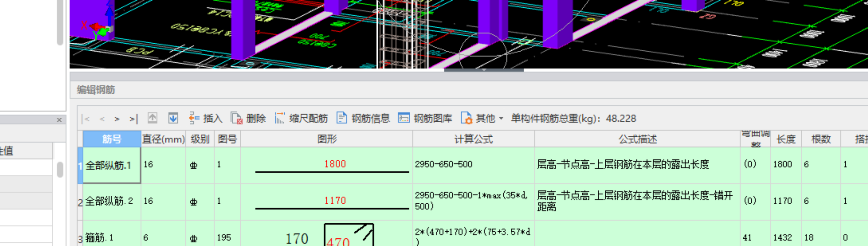Select the 全部纵筋.2 cell
Image resolution: width=868 pixels, height=246 pixels.
pyautogui.click(x=112, y=201)
